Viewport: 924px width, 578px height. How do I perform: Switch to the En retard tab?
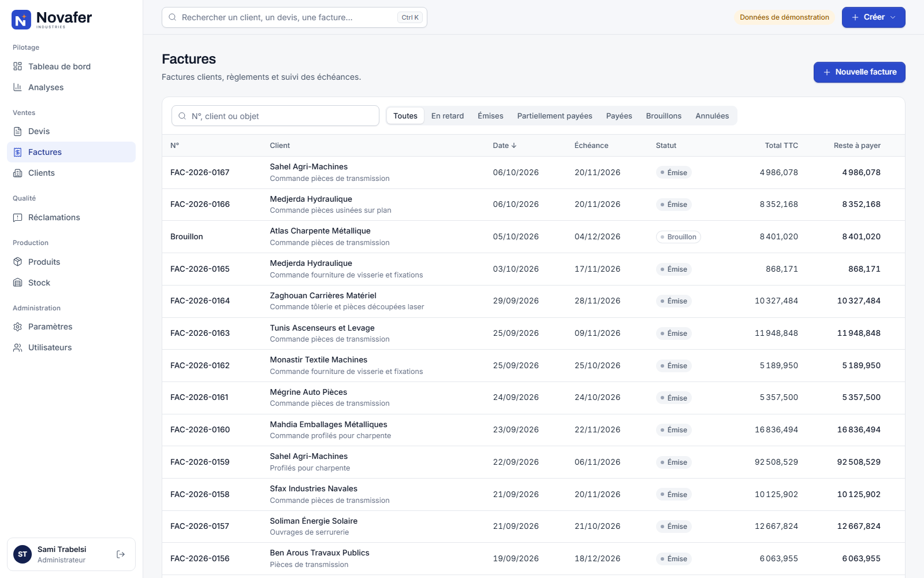(448, 116)
